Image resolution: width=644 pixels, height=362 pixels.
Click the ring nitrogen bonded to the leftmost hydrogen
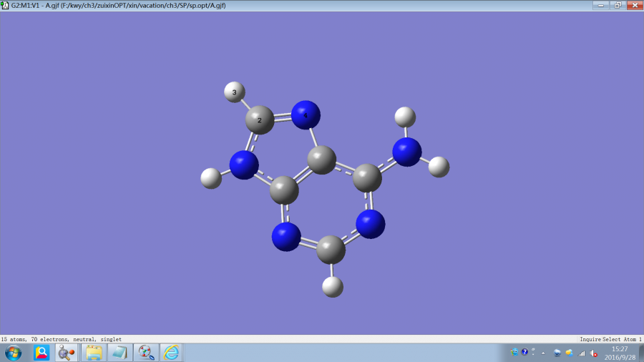[x=244, y=165]
